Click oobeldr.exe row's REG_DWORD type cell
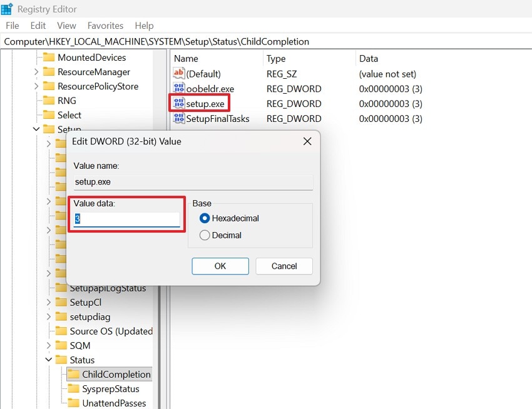This screenshot has width=532, height=409. click(x=294, y=89)
